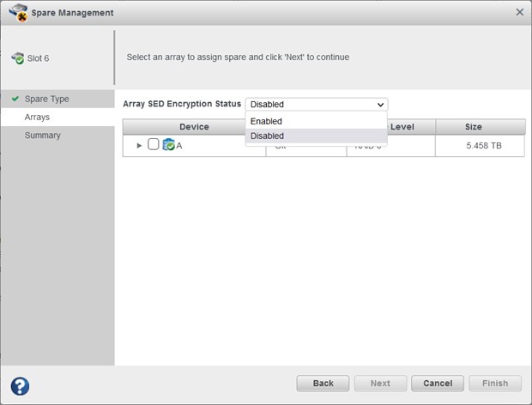Close the Spare Management dialog
This screenshot has height=405, width=532.
519,12
